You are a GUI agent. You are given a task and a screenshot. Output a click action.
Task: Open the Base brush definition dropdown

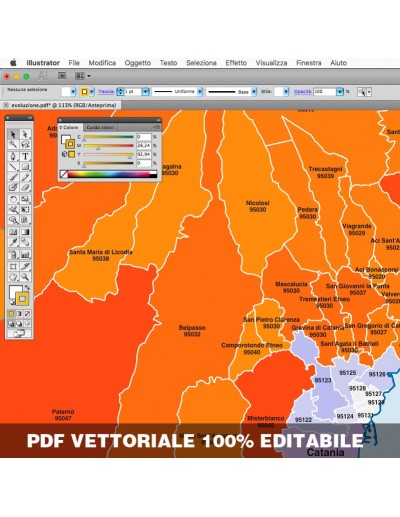pyautogui.click(x=254, y=92)
